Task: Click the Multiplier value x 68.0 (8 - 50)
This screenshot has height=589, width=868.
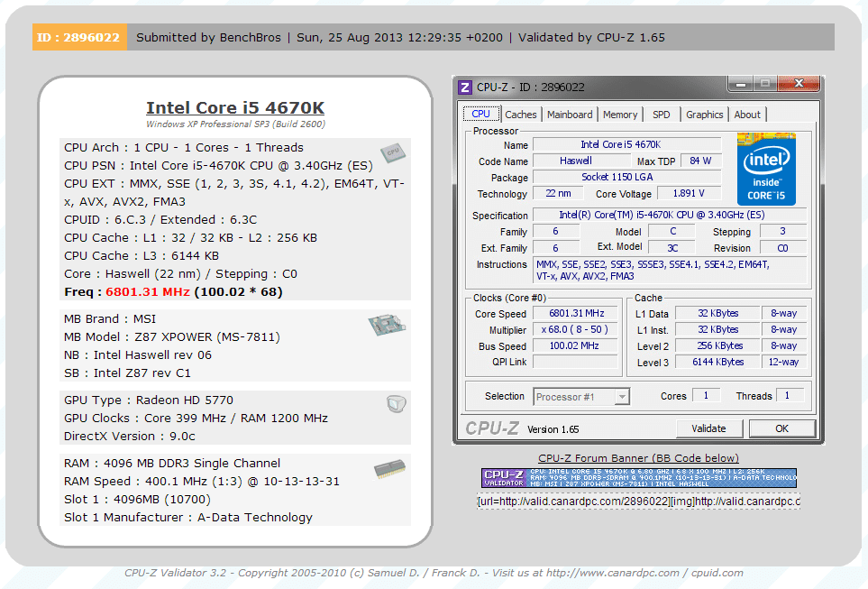Action: click(x=576, y=330)
